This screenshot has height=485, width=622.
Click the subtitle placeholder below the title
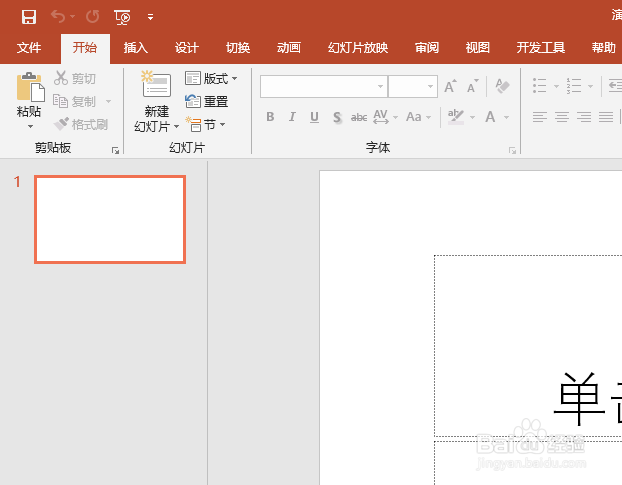528,463
